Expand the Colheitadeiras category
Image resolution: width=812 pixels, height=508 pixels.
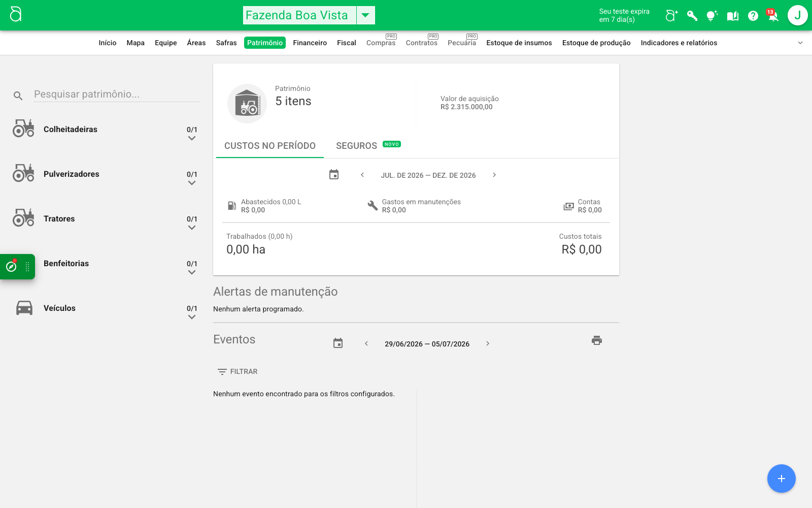point(192,138)
